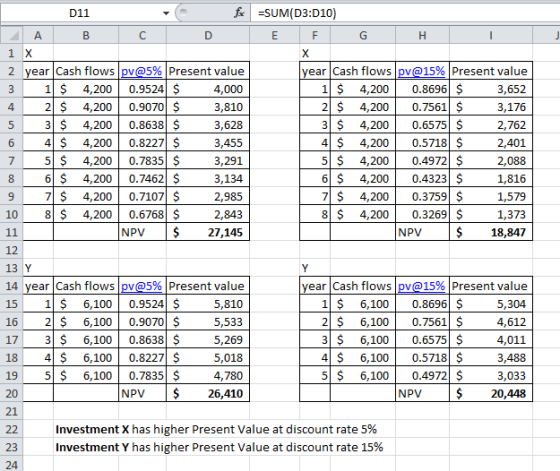
Task: Click the present value 4,000 cell
Action: point(208,89)
